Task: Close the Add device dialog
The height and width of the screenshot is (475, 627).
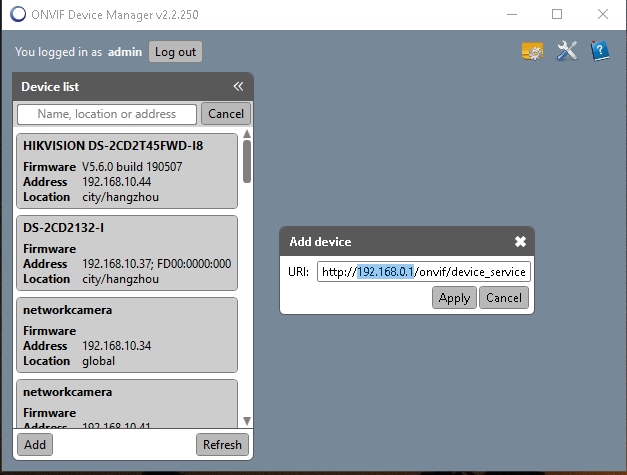Action: click(x=520, y=241)
